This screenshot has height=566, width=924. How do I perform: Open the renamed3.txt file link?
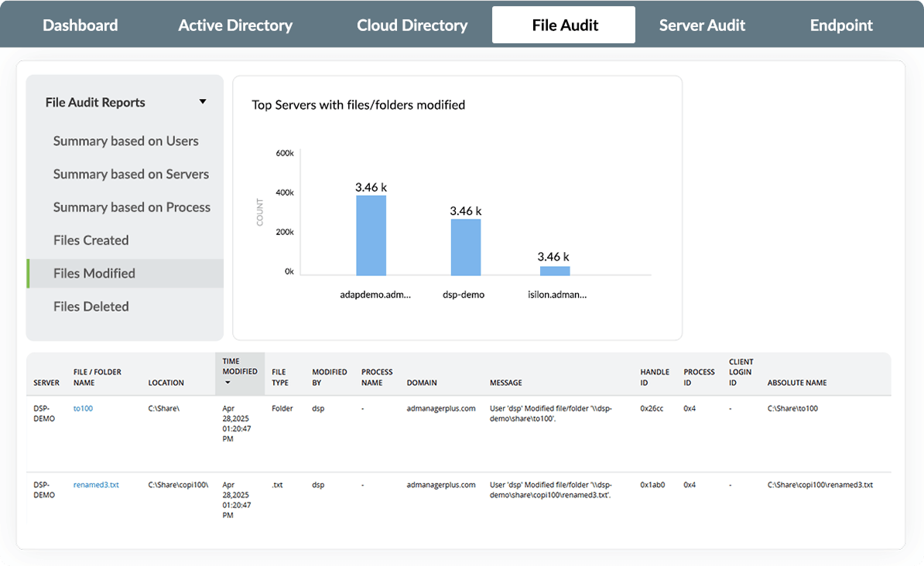coord(96,485)
